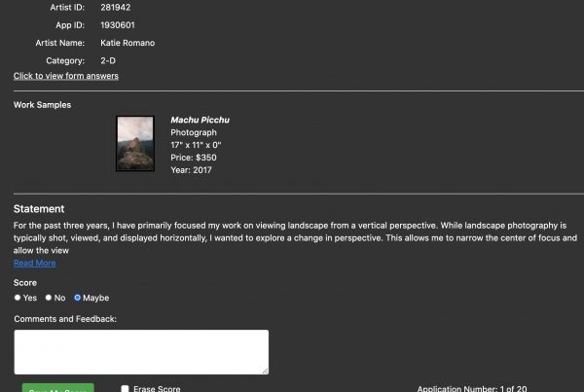Select the Yes score radio button
This screenshot has height=392, width=584.
18,298
